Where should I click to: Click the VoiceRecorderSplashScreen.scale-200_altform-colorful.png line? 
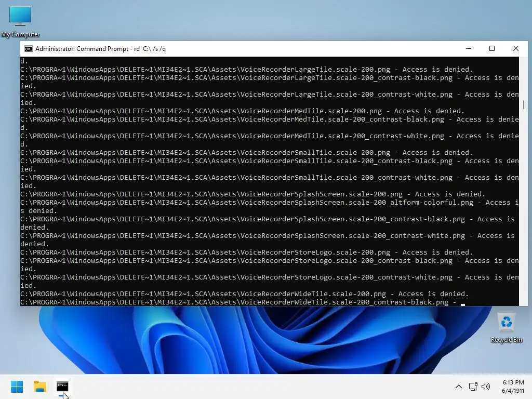[270, 207]
